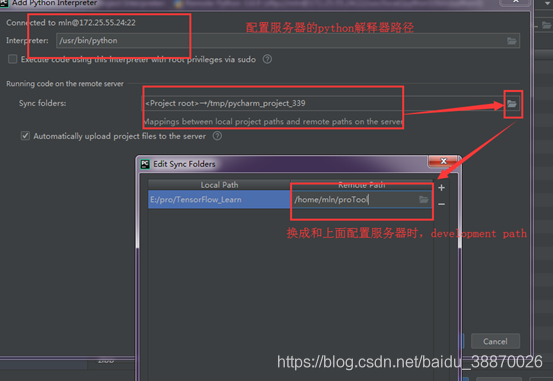Toggle Automatically upload project files checkbox
This screenshot has width=553, height=381.
pyautogui.click(x=25, y=136)
